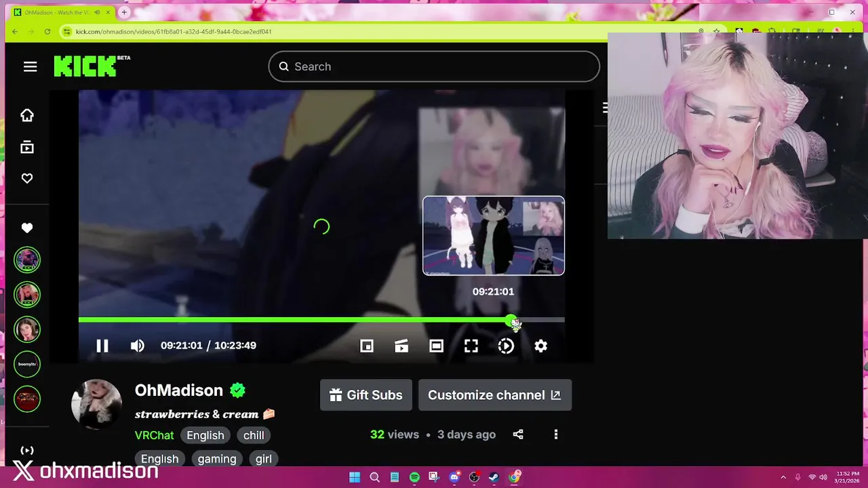Viewport: 868px width, 488px height.
Task: Select the English tag beside VRChat
Action: click(205, 435)
